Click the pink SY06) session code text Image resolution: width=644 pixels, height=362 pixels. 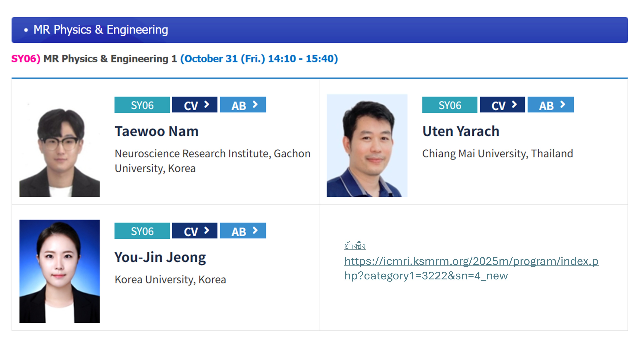pos(26,59)
